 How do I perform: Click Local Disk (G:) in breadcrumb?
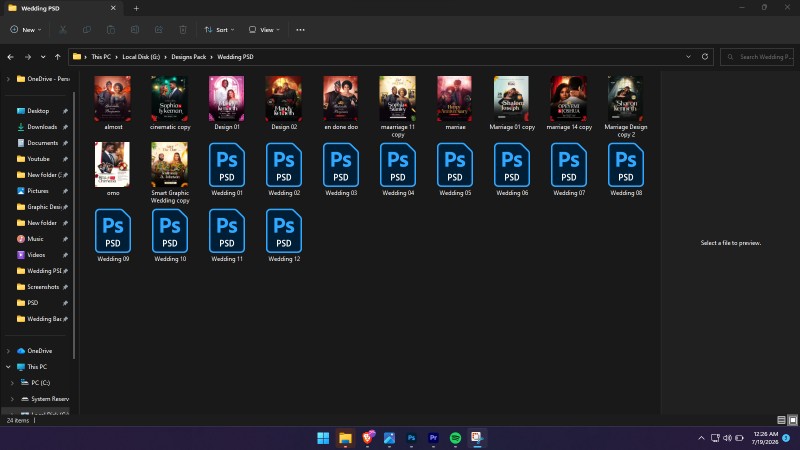coord(141,57)
